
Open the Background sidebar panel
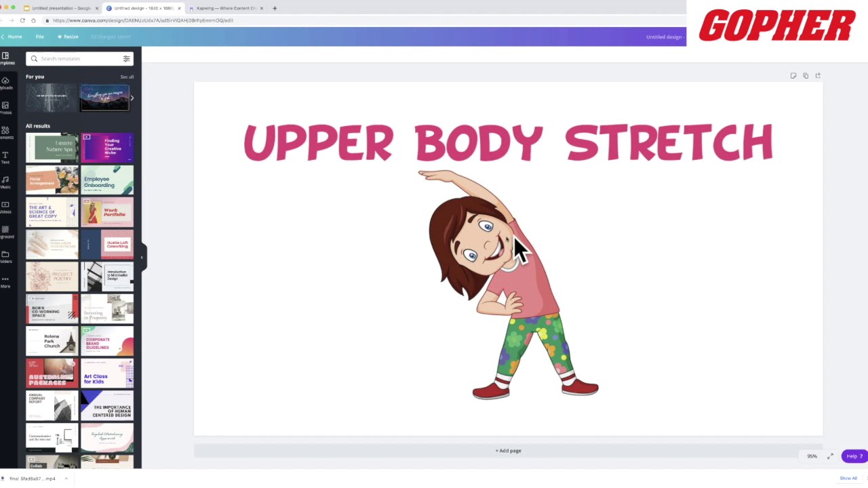tap(5, 232)
